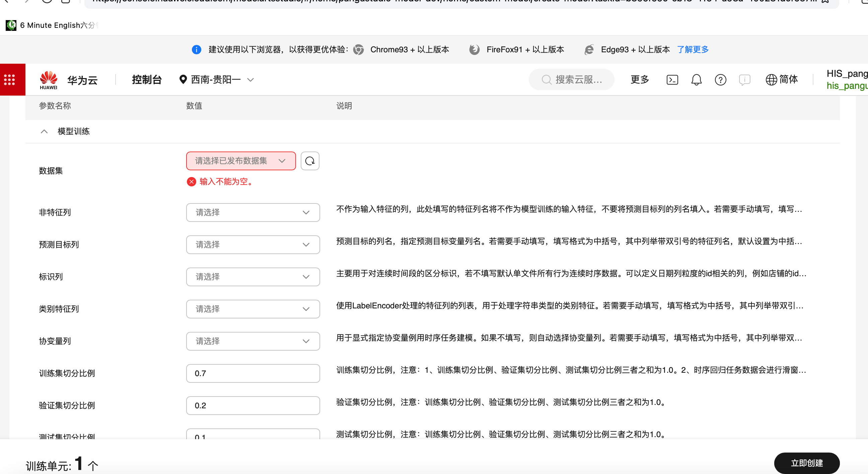868x474 pixels.
Task: Collapse the 模型训练 section
Action: [44, 131]
